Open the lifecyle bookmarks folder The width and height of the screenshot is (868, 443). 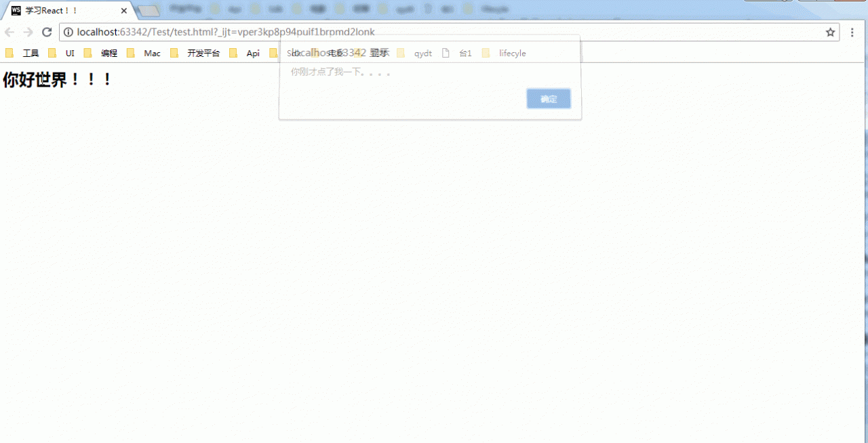click(504, 53)
